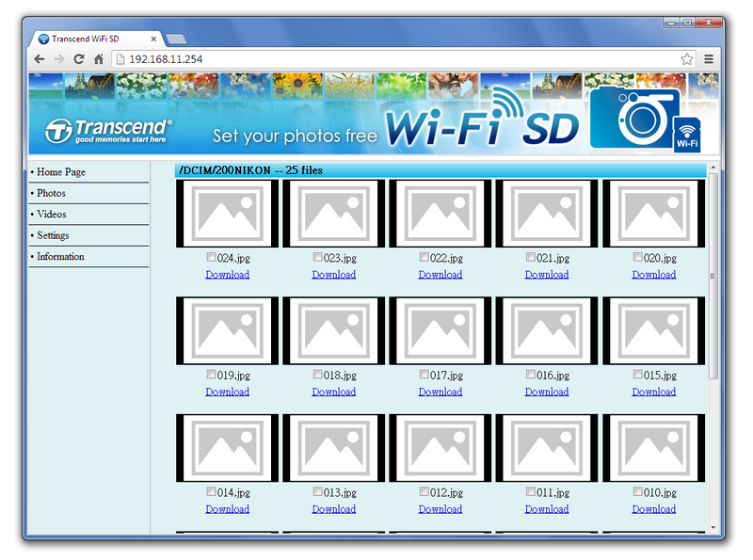Image resolution: width=753 pixels, height=560 pixels.
Task: Click Download link under 016.jpg
Action: 547,392
